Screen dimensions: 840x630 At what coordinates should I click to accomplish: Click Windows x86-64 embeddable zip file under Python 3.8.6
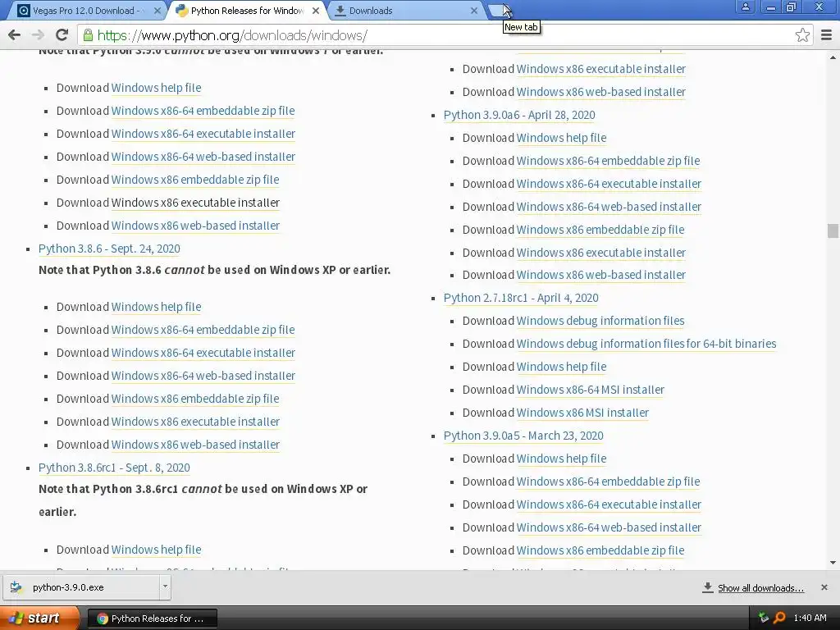tap(203, 330)
